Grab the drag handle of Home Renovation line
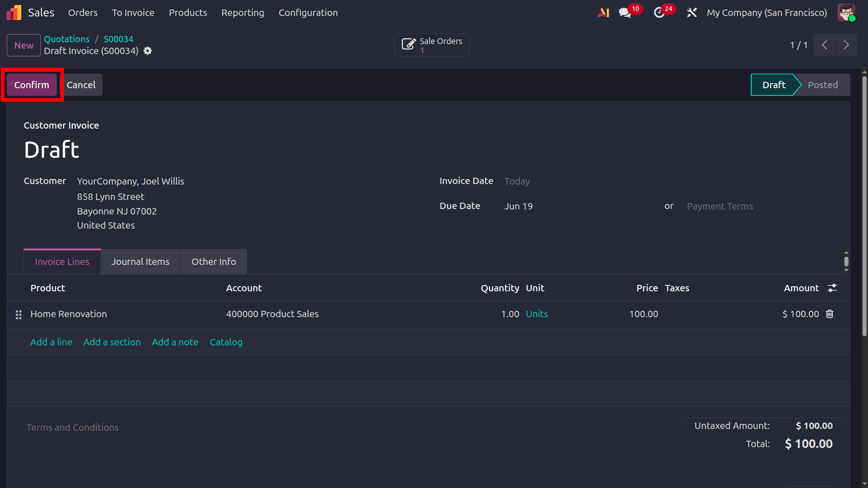Viewport: 868px width, 488px height. pyautogui.click(x=19, y=314)
